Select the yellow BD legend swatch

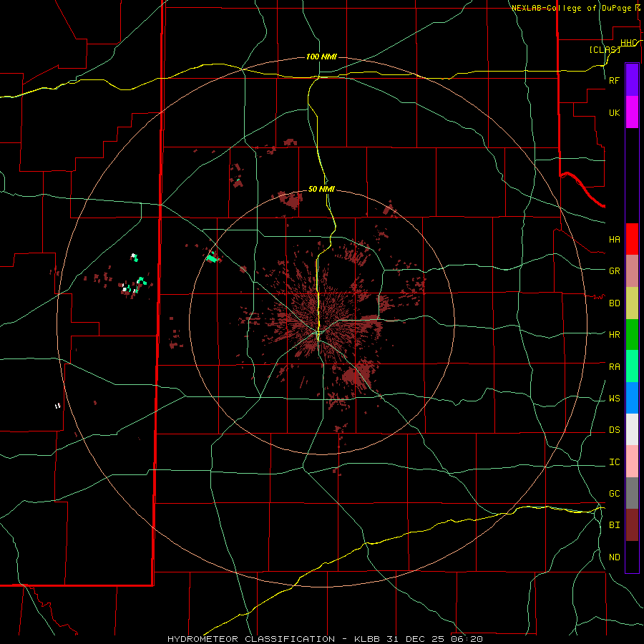point(632,303)
